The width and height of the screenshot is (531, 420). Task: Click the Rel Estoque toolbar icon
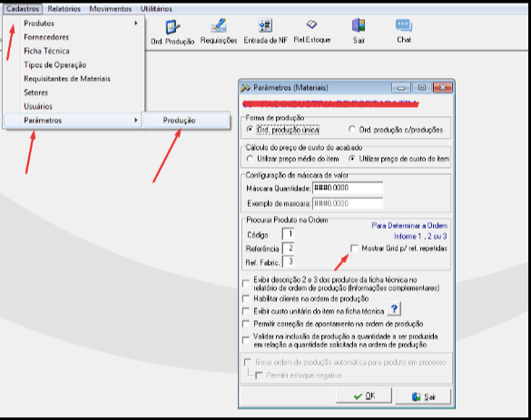tap(311, 24)
